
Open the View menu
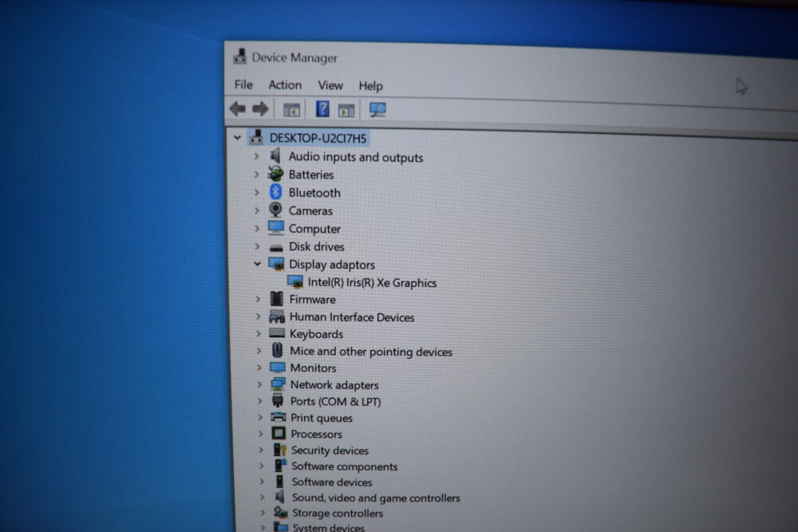[x=330, y=85]
